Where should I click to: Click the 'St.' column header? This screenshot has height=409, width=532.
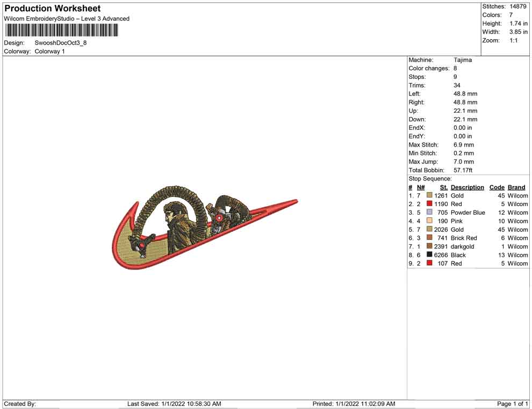(x=444, y=187)
